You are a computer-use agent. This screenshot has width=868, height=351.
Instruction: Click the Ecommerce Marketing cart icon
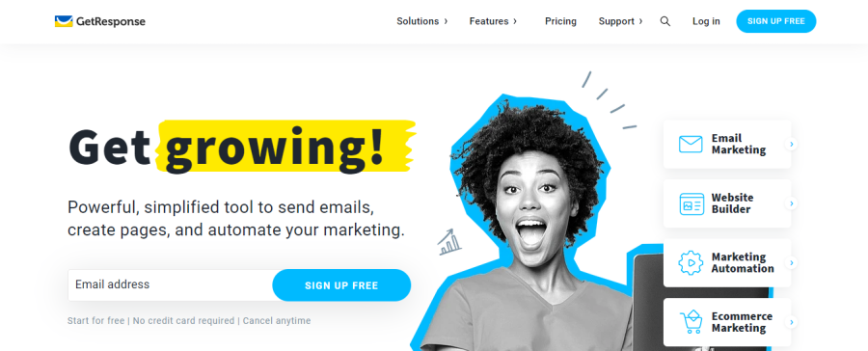click(691, 322)
